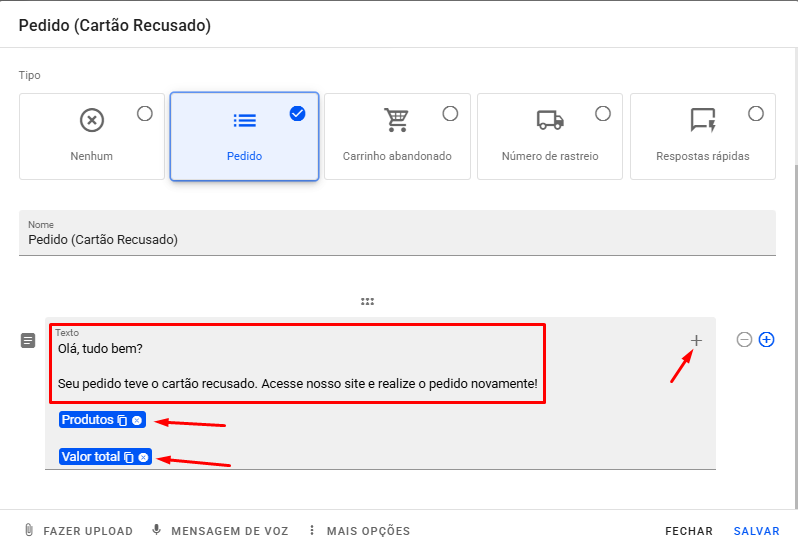
Task: Remove the Produtos tag
Action: pyautogui.click(x=137, y=420)
